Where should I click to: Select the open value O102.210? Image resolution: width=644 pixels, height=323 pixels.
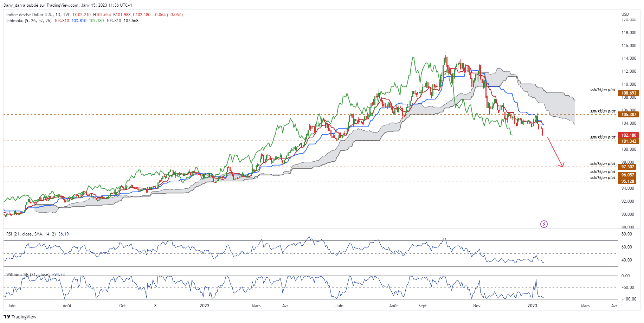82,15
